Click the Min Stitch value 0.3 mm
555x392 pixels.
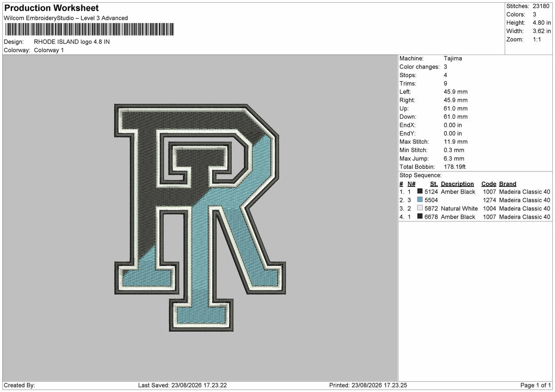[454, 150]
